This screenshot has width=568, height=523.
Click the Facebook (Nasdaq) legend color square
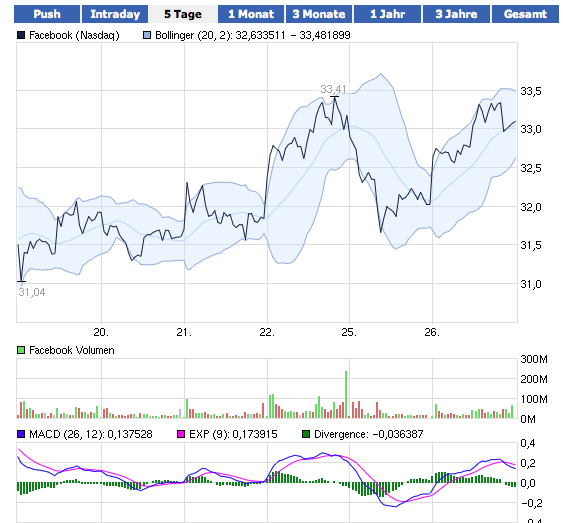(x=21, y=35)
